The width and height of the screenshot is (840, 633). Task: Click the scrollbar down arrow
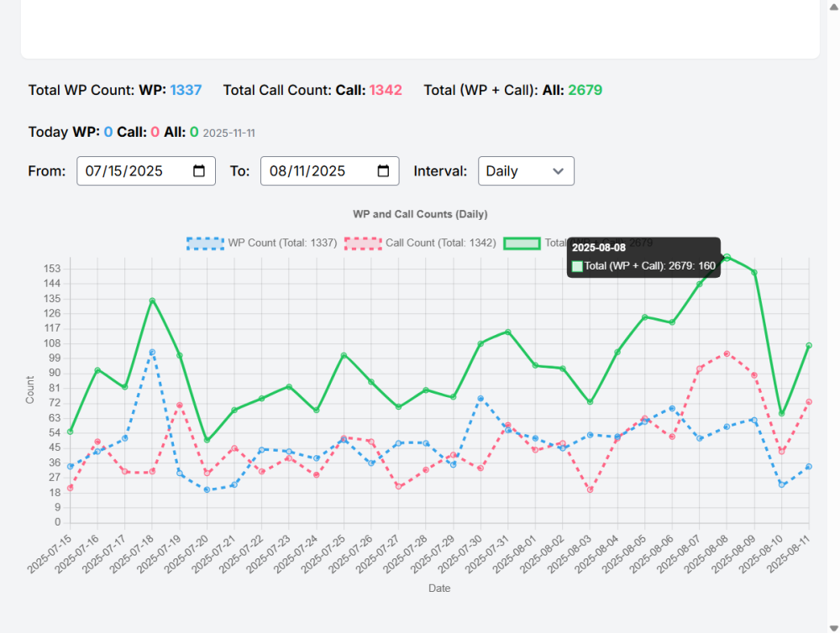[832, 626]
